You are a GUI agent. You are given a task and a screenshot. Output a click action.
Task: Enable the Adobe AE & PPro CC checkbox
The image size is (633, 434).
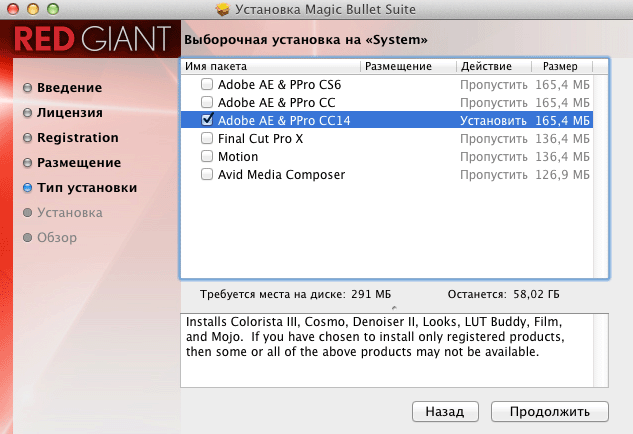207,102
